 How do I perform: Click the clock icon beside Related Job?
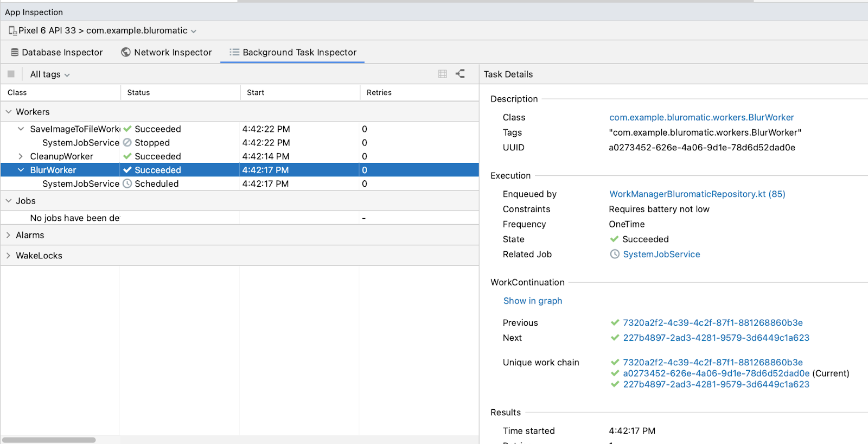pyautogui.click(x=615, y=254)
